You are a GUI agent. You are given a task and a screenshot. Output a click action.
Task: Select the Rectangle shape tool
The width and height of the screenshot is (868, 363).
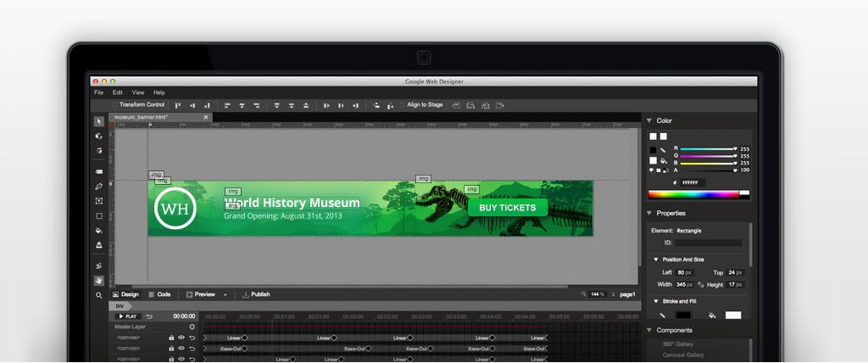tap(99, 215)
